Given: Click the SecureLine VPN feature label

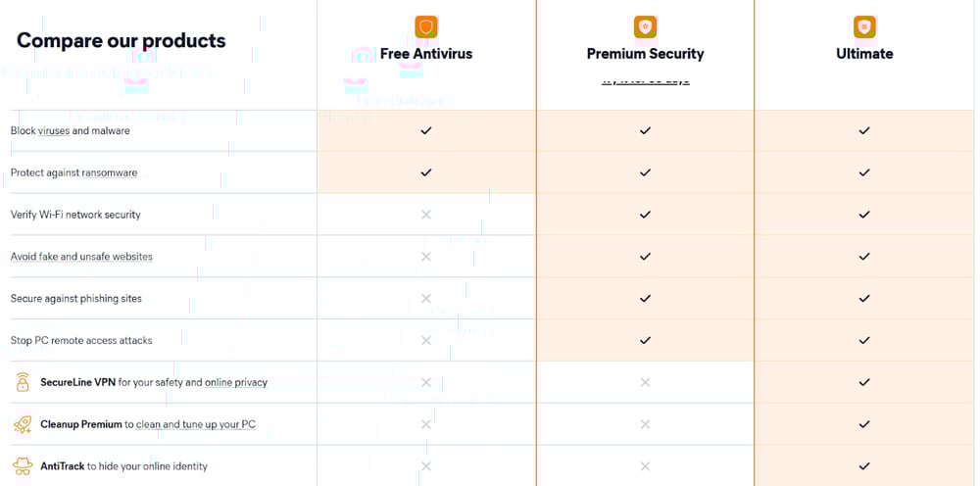Looking at the screenshot, I should [x=78, y=382].
